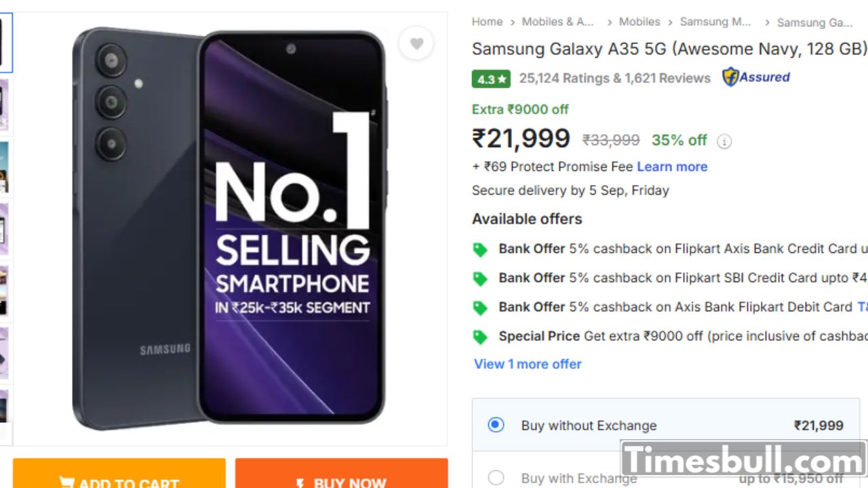868x488 pixels.
Task: Open Learn more about Protect Promise Fee
Action: [x=671, y=167]
